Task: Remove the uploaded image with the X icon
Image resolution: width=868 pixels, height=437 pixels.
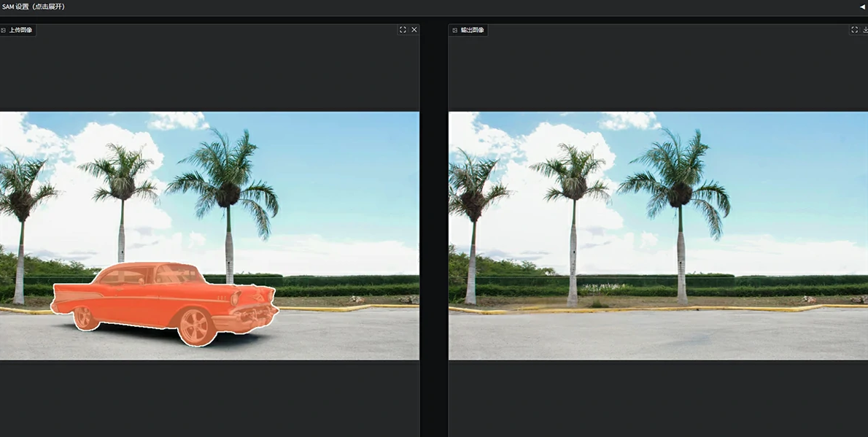Action: (414, 30)
